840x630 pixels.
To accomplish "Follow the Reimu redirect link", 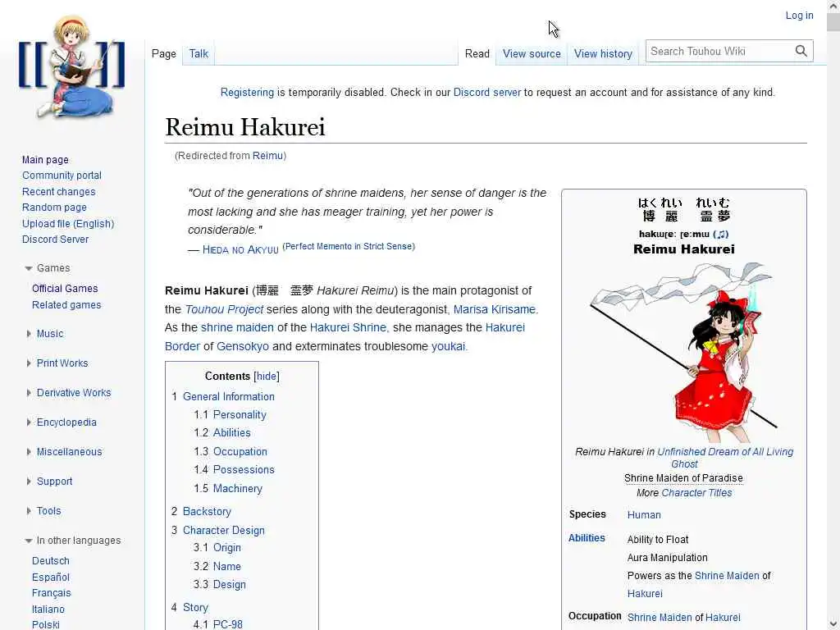I will pyautogui.click(x=267, y=155).
